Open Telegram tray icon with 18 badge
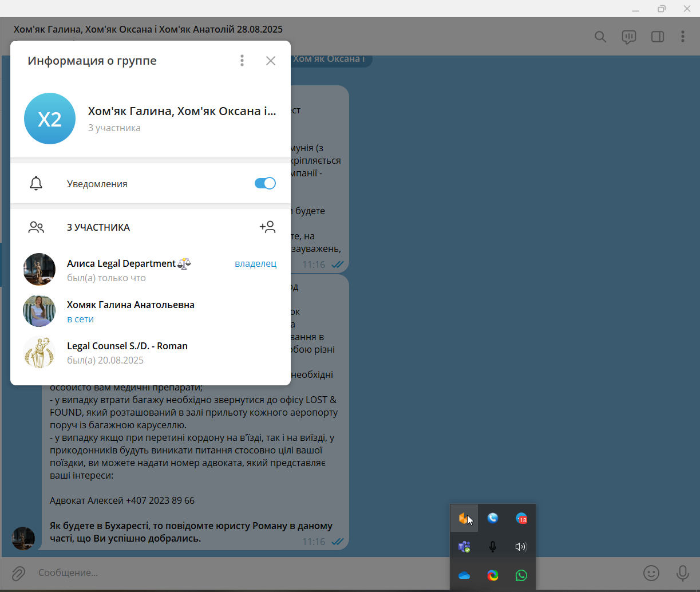The height and width of the screenshot is (592, 700). click(x=521, y=518)
